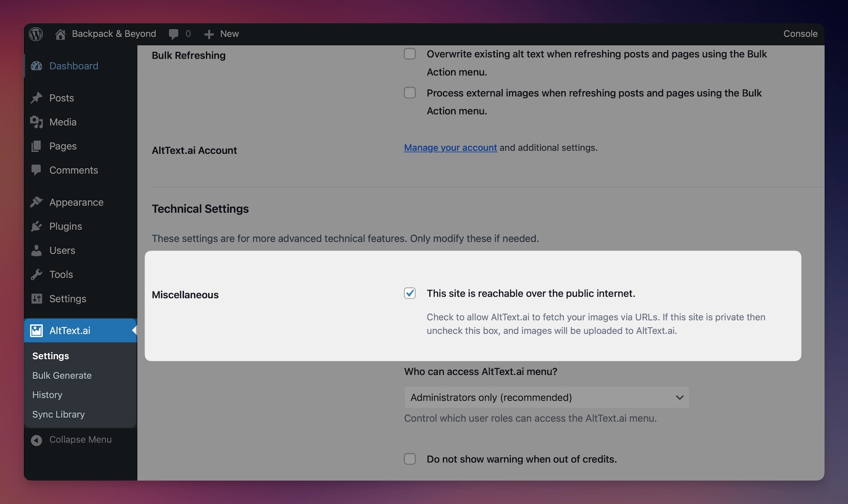Click the home icon beside Backpack & Beyond
Screen dimensions: 848x504
point(61,34)
